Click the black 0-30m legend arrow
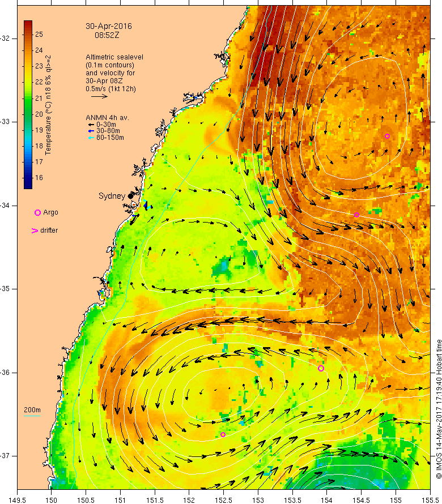 [91, 125]
